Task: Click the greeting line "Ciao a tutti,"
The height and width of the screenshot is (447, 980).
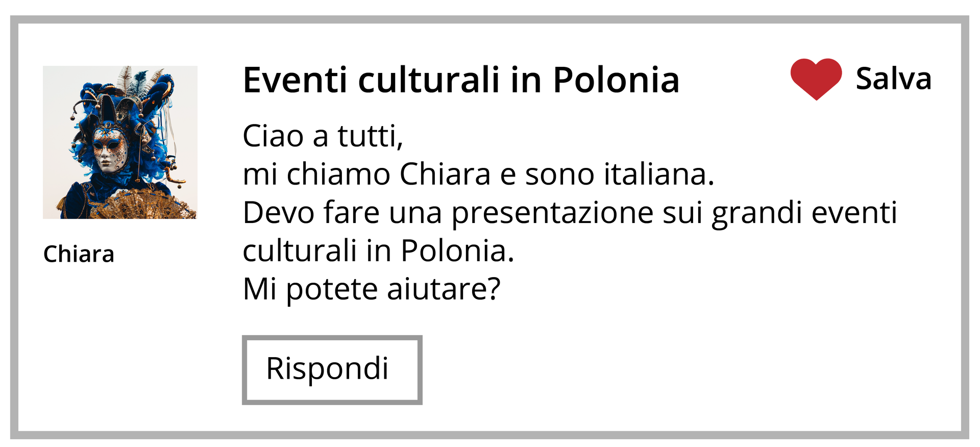Action: click(x=323, y=136)
